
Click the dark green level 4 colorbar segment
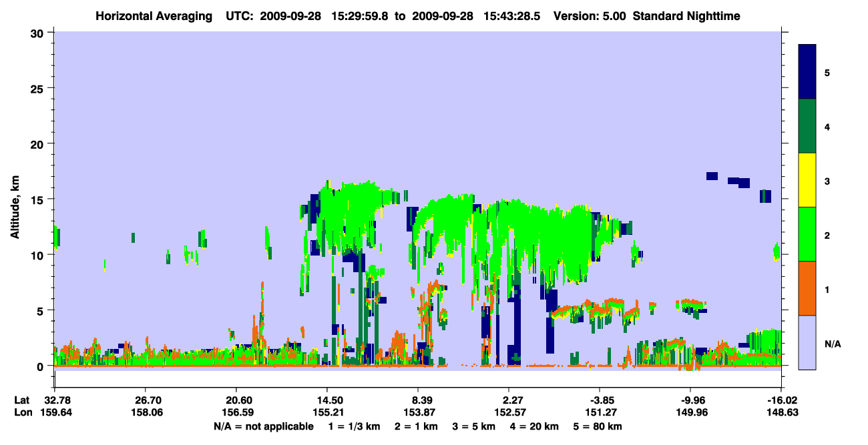(807, 126)
